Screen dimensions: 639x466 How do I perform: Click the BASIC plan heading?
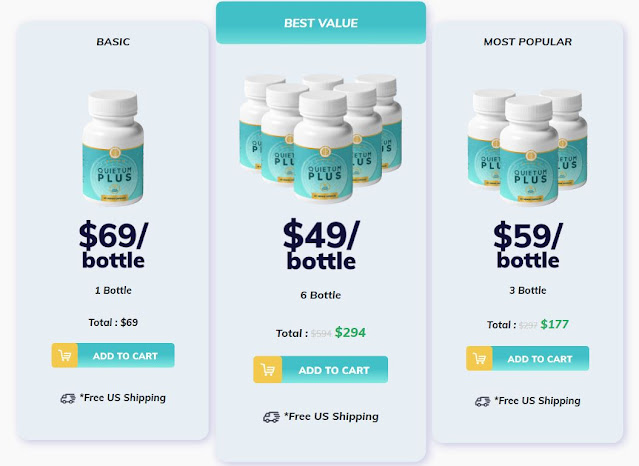pyautogui.click(x=113, y=42)
